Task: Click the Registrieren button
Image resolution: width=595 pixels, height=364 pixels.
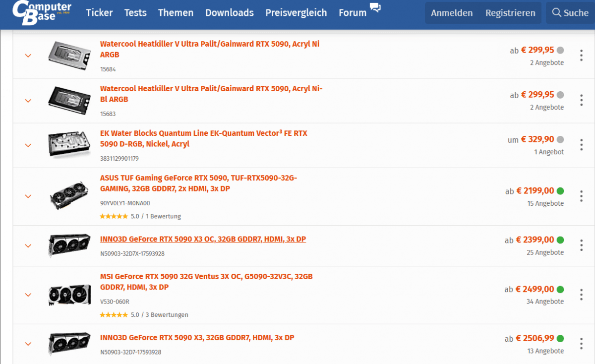Action: pos(510,13)
